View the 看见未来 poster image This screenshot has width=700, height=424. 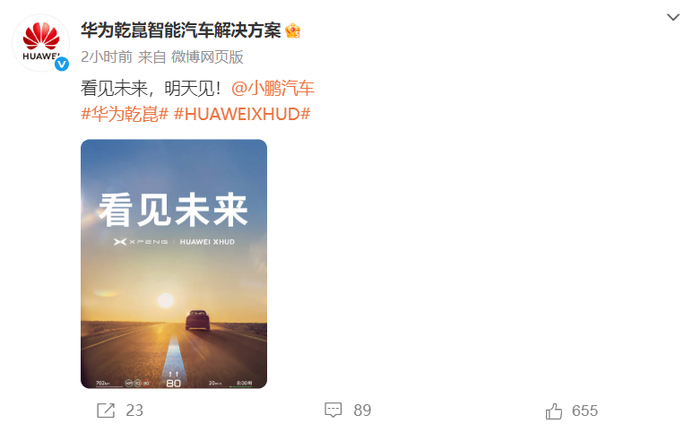click(x=174, y=264)
